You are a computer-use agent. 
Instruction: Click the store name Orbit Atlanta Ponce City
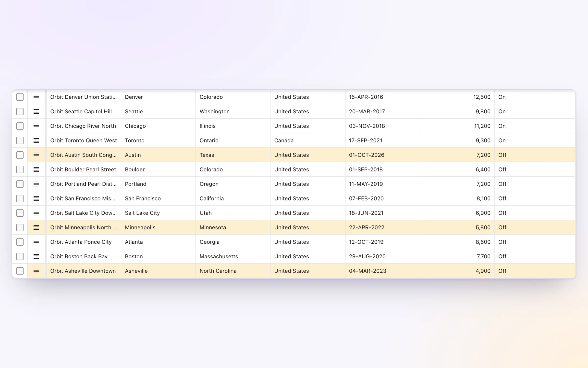tap(81, 242)
